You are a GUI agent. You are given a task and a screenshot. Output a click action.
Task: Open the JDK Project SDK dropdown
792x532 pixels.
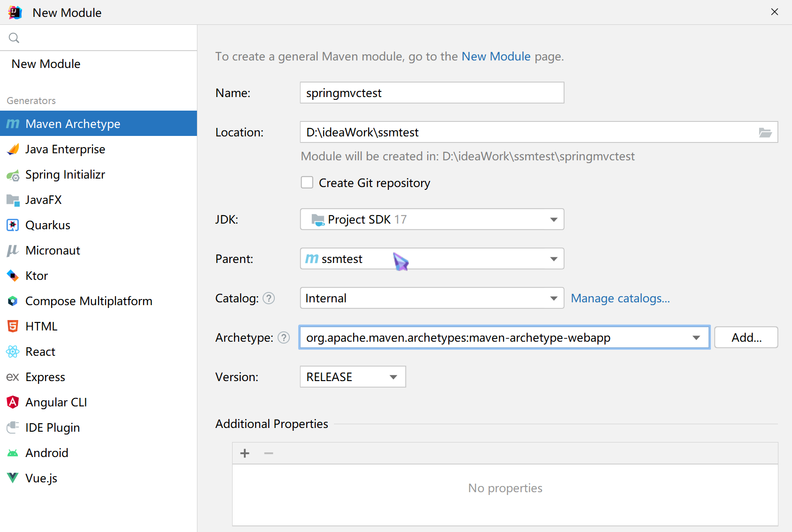click(432, 219)
